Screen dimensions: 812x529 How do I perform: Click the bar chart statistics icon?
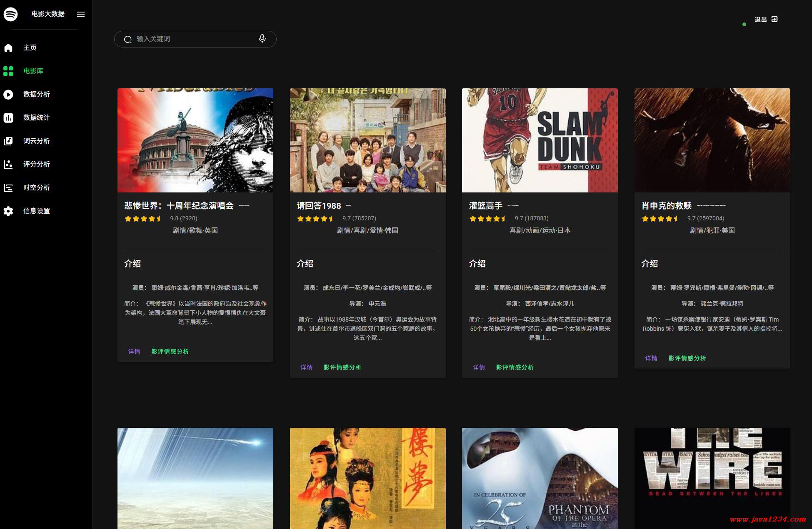coord(8,118)
